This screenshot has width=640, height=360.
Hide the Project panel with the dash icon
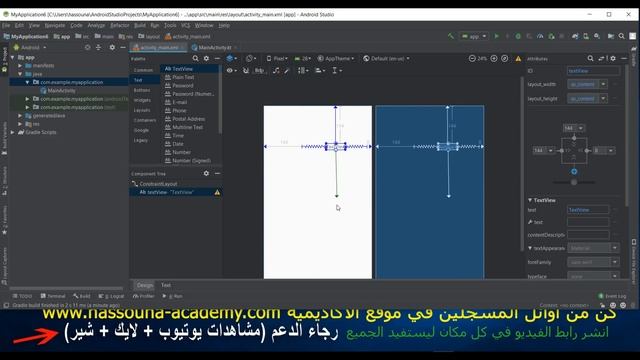[x=122, y=47]
